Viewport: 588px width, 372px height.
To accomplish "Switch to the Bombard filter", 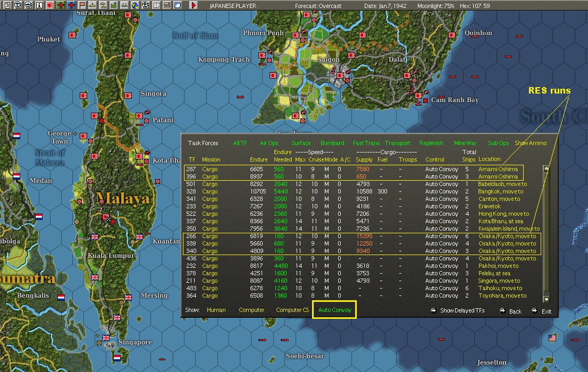I will 332,143.
